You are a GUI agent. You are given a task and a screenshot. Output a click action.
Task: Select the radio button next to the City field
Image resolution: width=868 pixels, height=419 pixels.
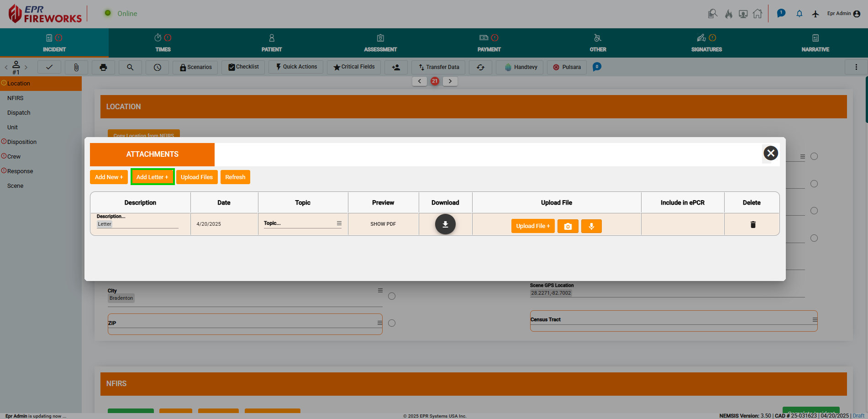391,296
